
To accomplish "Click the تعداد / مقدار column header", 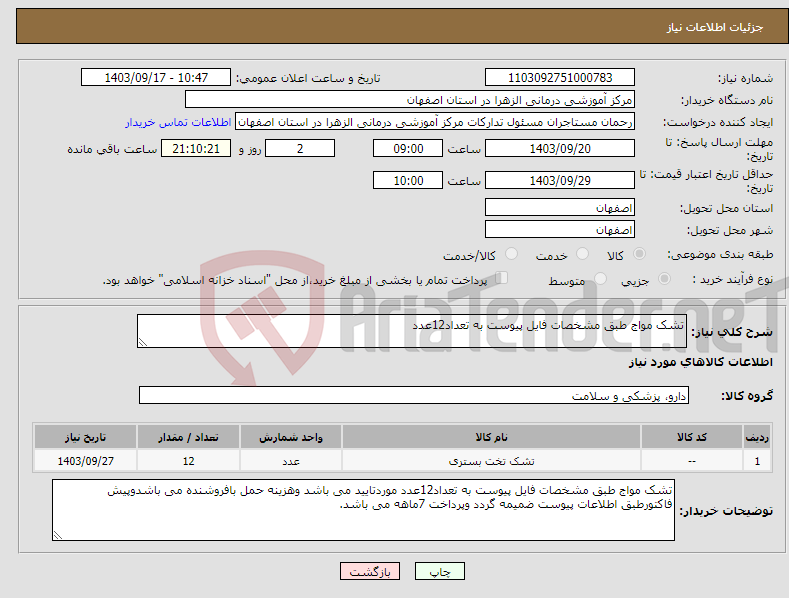I will 188,437.
